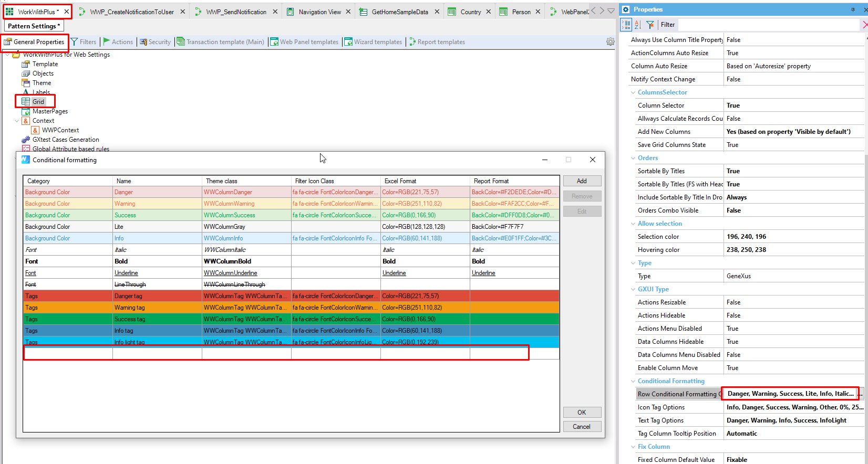Select the Pattern Settings tab

(34, 26)
